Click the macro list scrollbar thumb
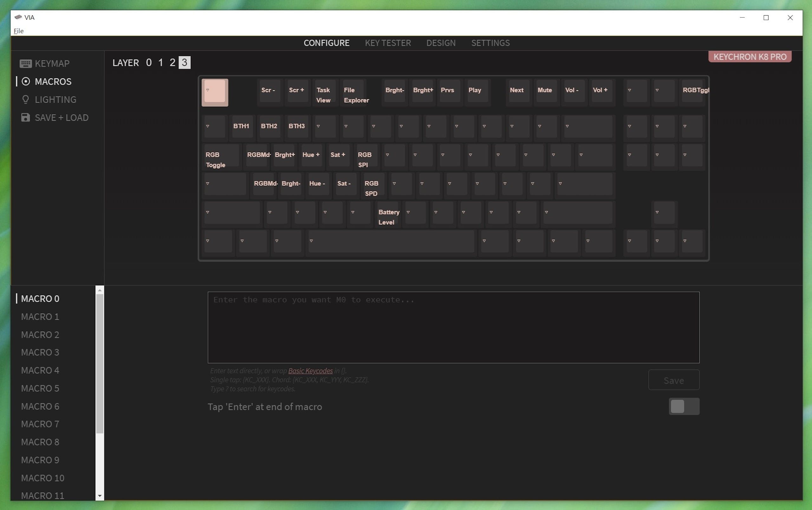 tap(100, 363)
